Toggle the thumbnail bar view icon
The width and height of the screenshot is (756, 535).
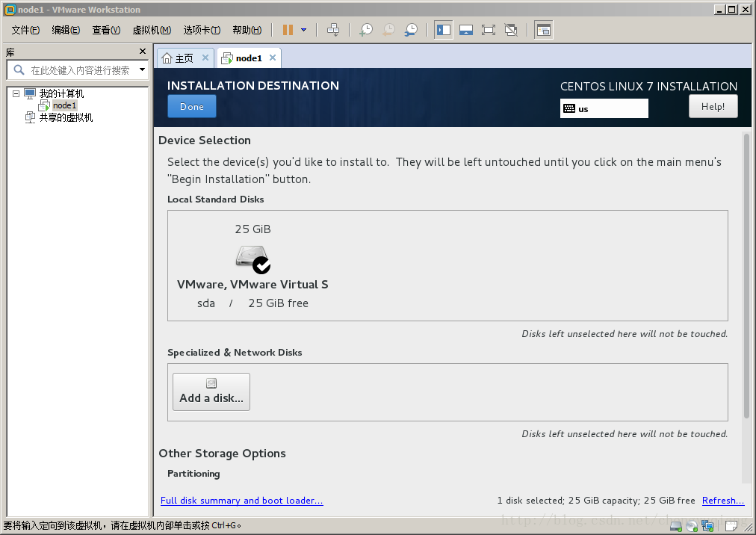coord(465,30)
